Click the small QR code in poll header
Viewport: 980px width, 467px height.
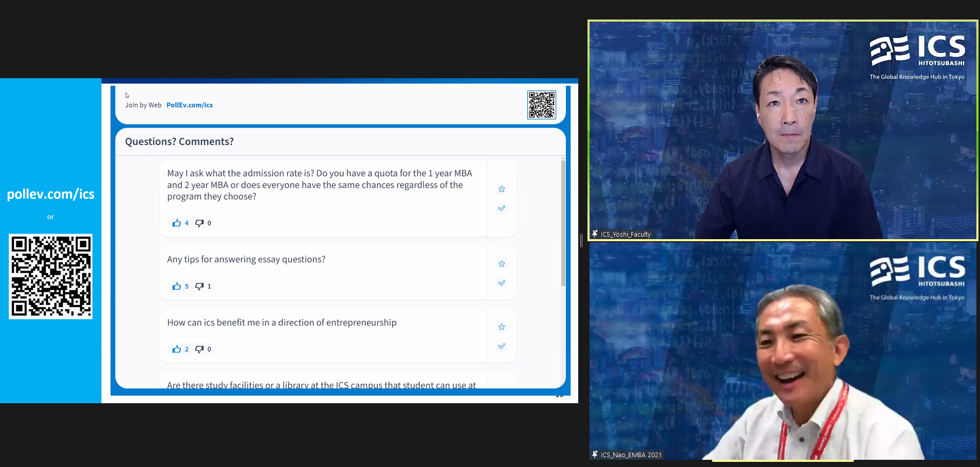541,105
